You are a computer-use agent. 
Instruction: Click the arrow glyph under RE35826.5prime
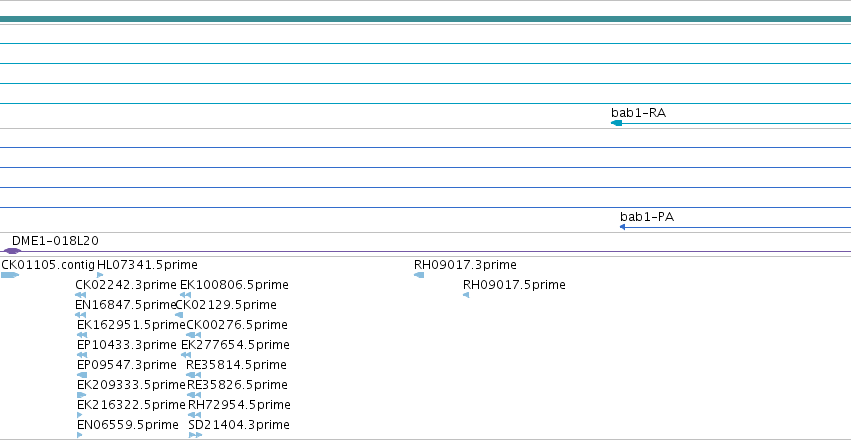click(x=194, y=395)
